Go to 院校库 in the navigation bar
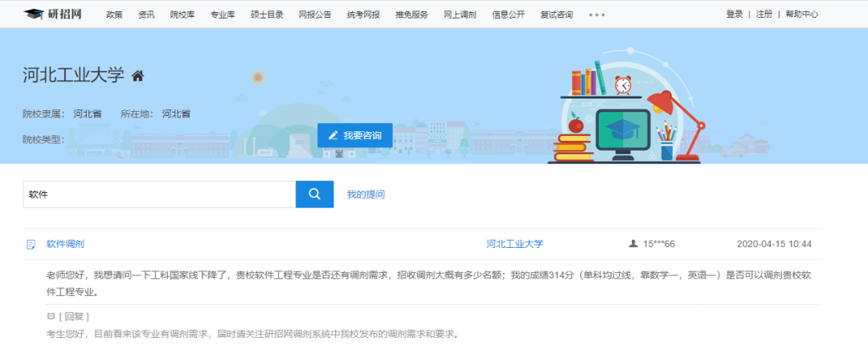Screen dimensions: 868x346 click(182, 14)
